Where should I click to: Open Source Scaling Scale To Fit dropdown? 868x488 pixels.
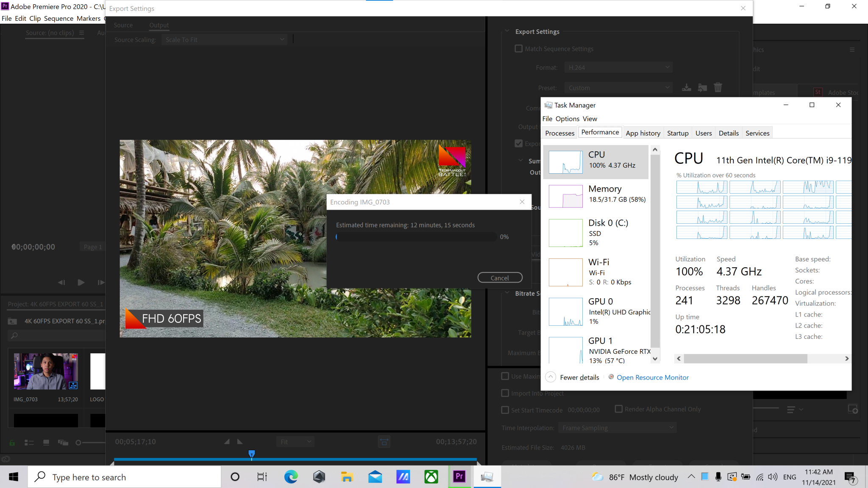224,39
